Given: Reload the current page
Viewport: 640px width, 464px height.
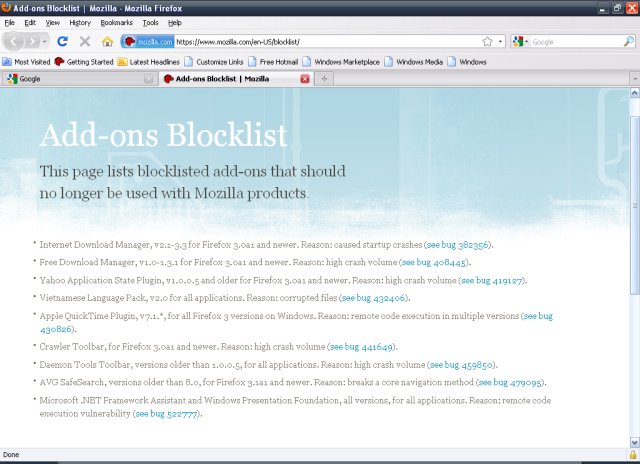Looking at the screenshot, I should coord(62,42).
